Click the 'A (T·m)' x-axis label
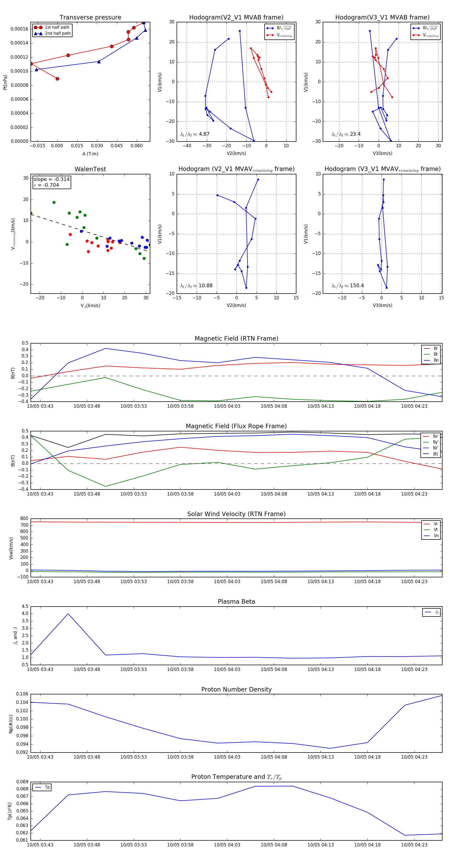The width and height of the screenshot is (473, 868). pyautogui.click(x=90, y=154)
